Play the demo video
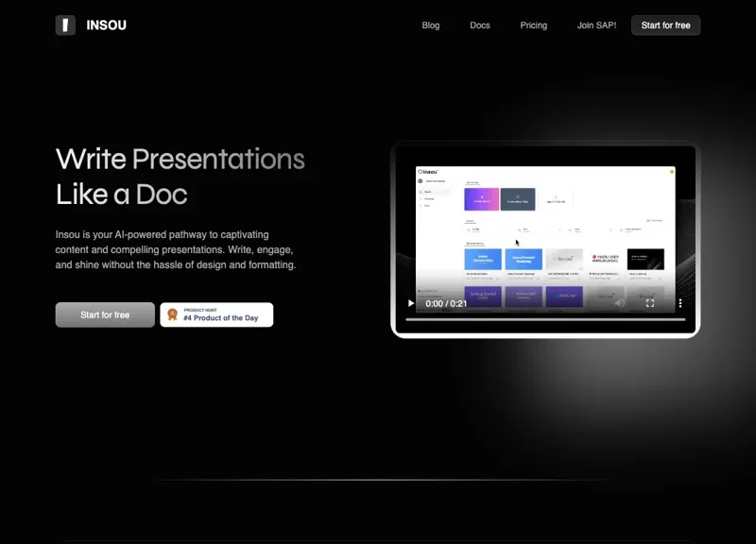This screenshot has height=544, width=756. coord(411,303)
